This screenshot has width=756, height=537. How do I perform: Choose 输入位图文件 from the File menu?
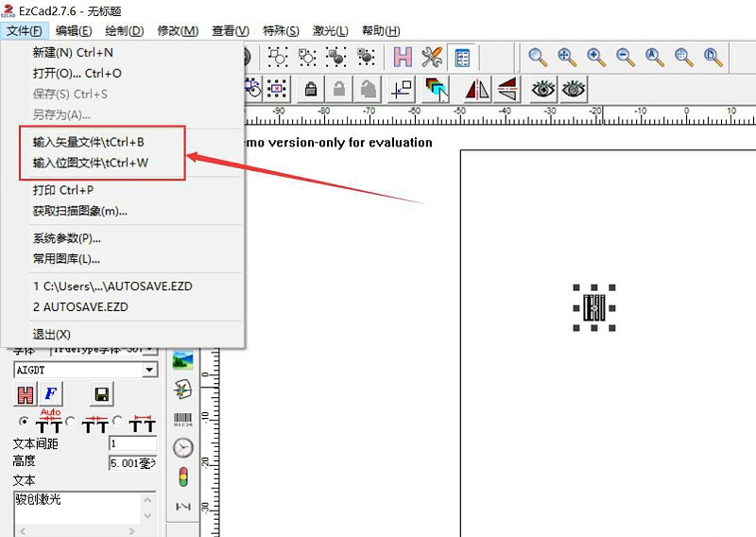click(91, 163)
